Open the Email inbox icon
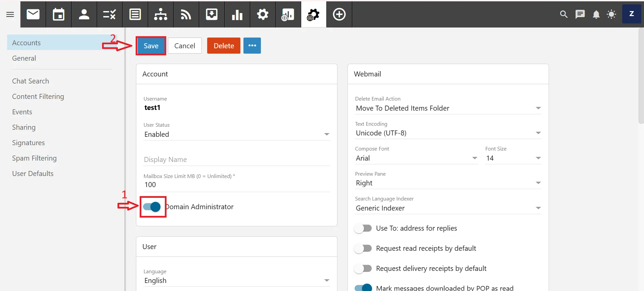 (x=33, y=14)
